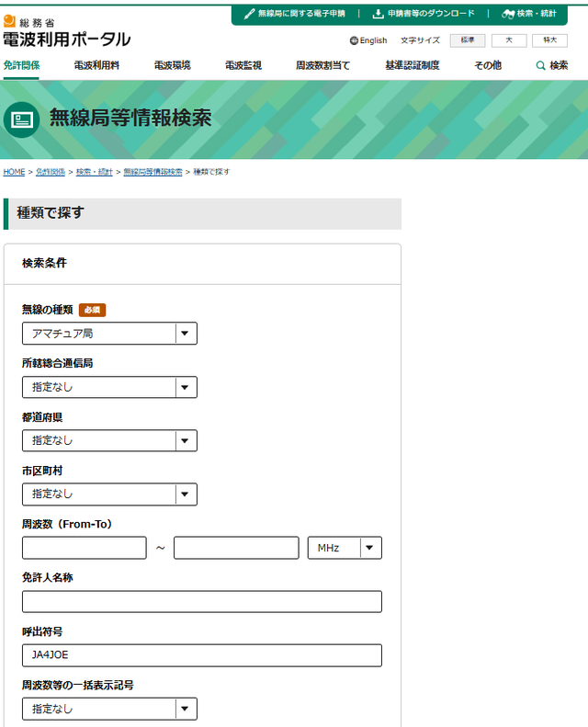The image size is (588, 727).
Task: Open 無線局に関する電子申請 link
Action: (301, 14)
